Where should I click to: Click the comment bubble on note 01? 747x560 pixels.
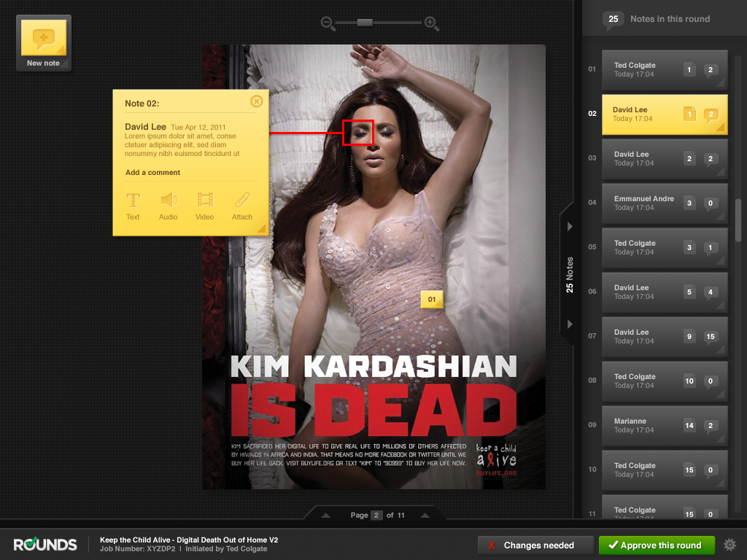[x=711, y=70]
